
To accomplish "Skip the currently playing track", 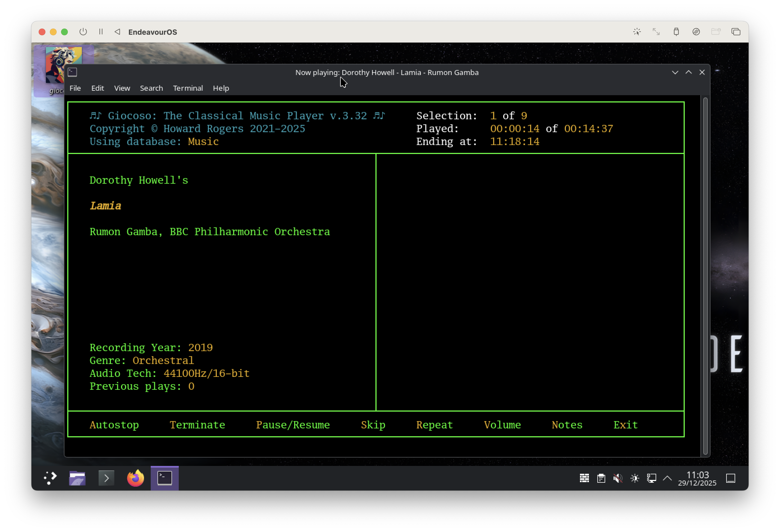I will (373, 425).
